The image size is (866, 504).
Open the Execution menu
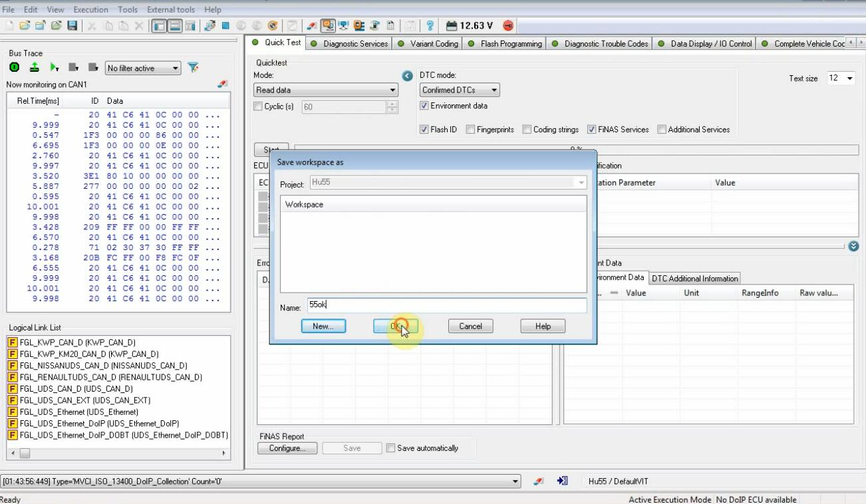point(90,9)
